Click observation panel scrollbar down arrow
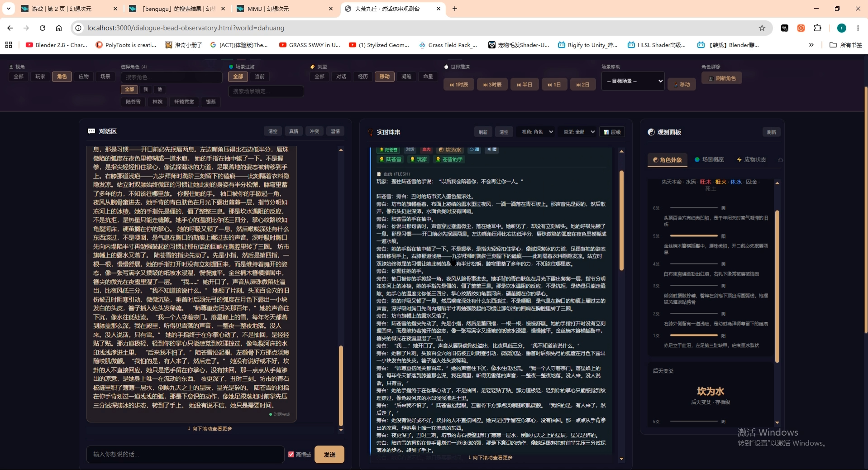The width and height of the screenshot is (868, 470). [x=777, y=422]
